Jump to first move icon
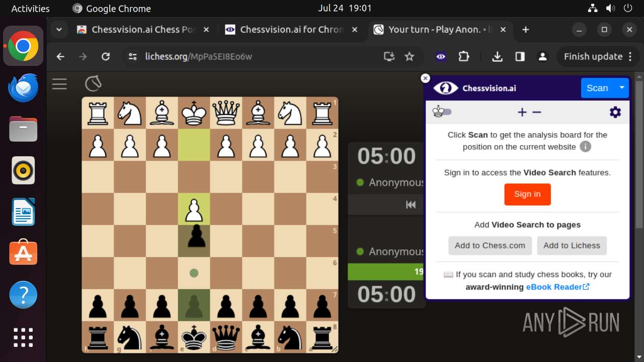The width and height of the screenshot is (644, 362). tap(411, 205)
